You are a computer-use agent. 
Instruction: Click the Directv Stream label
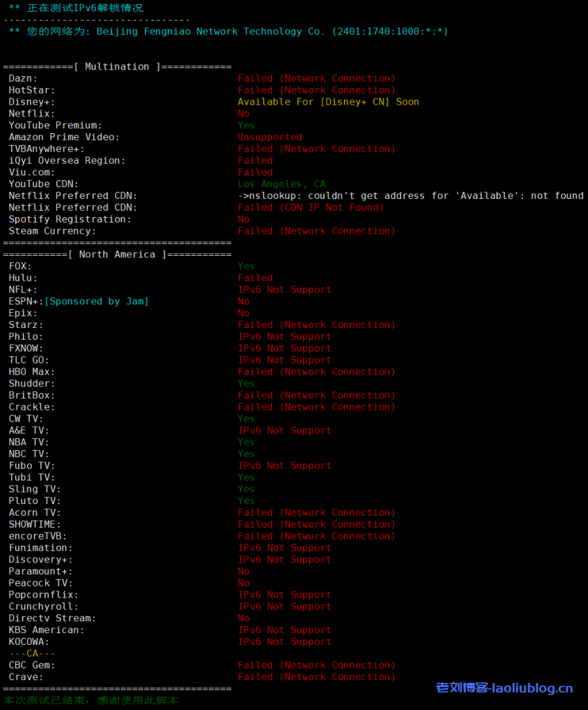point(53,618)
